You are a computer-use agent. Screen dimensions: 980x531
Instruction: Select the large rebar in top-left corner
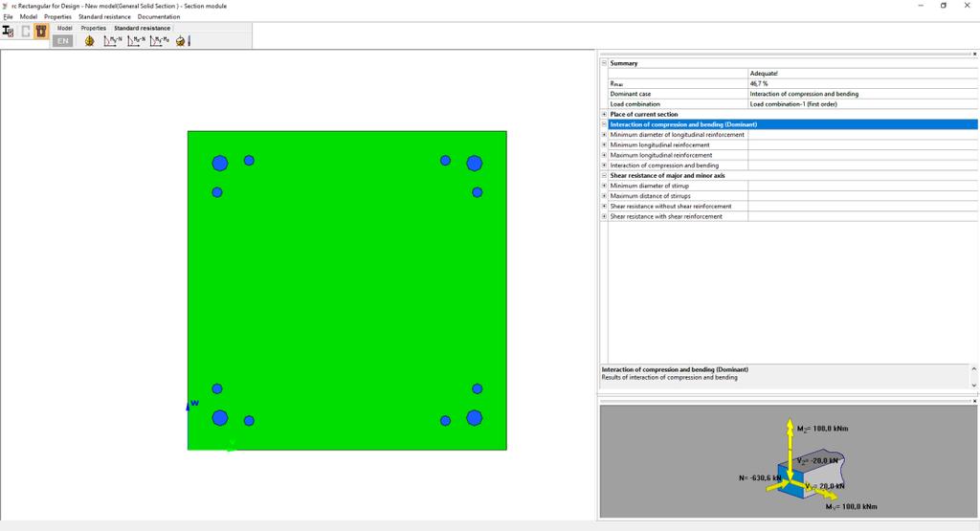click(220, 164)
